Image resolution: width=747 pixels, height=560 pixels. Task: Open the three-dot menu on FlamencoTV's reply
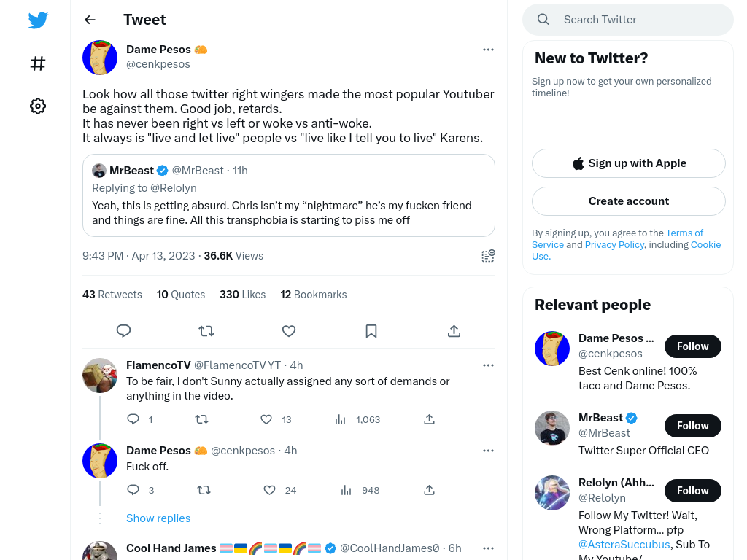pyautogui.click(x=488, y=365)
